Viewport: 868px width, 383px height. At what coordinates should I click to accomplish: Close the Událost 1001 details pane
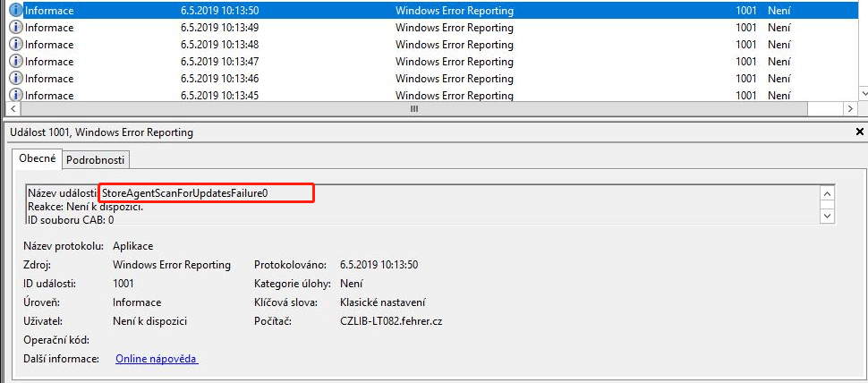pos(860,132)
